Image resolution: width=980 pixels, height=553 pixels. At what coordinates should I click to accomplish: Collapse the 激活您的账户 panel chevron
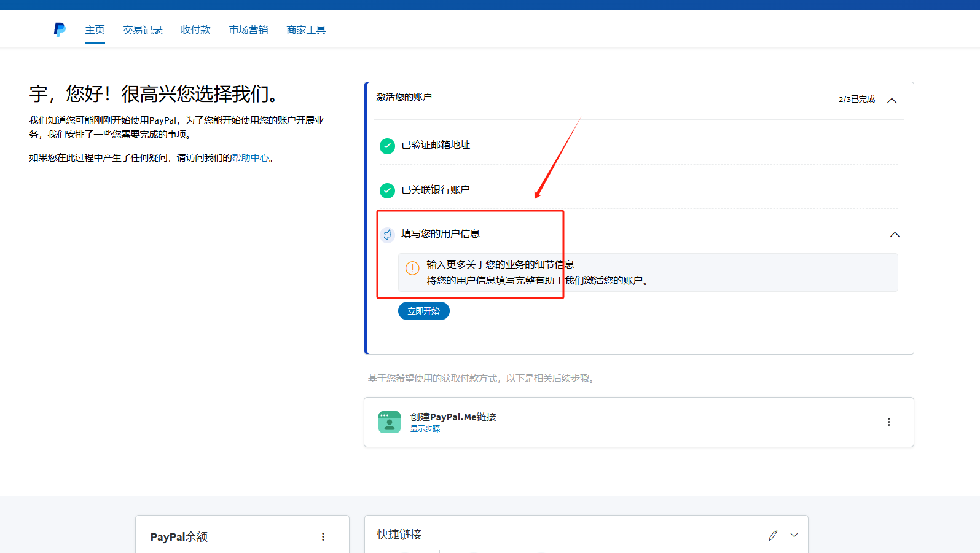[892, 101]
